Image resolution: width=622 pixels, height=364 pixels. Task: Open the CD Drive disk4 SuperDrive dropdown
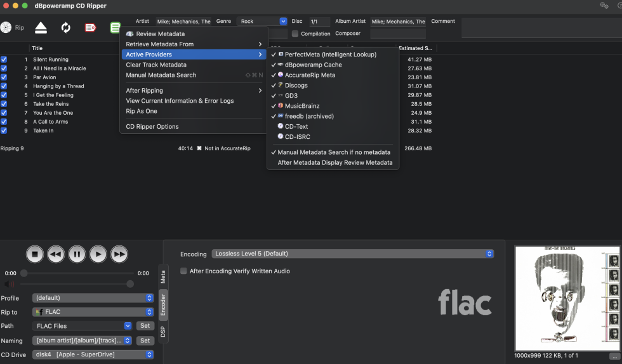point(93,354)
